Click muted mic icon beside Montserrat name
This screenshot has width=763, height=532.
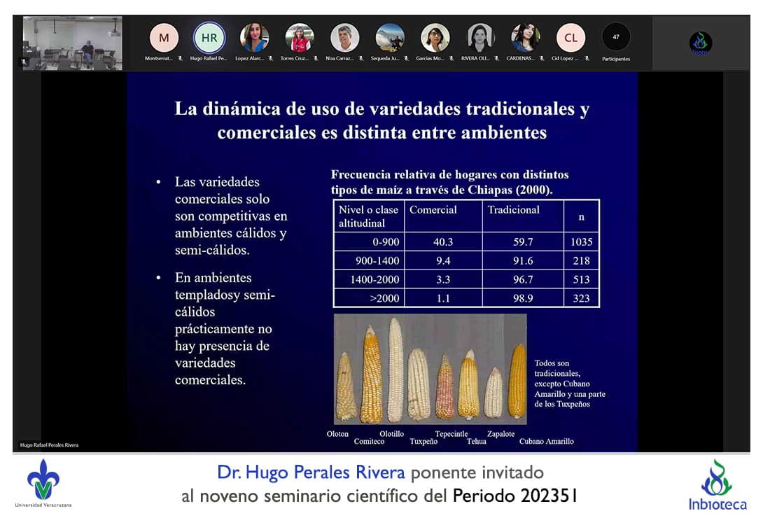tap(180, 59)
